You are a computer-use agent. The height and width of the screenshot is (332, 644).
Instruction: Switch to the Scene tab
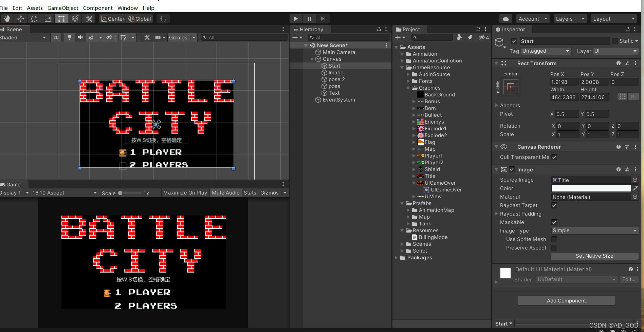click(14, 30)
